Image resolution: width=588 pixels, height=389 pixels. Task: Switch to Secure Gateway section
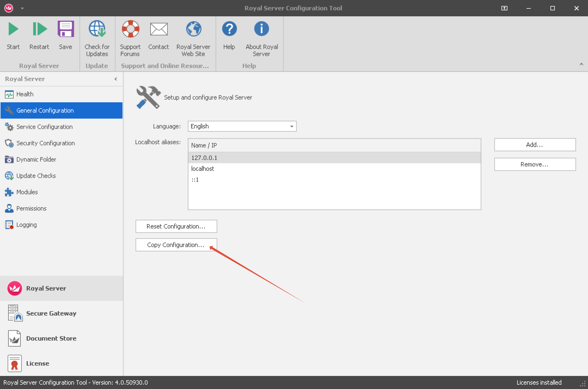click(x=51, y=313)
